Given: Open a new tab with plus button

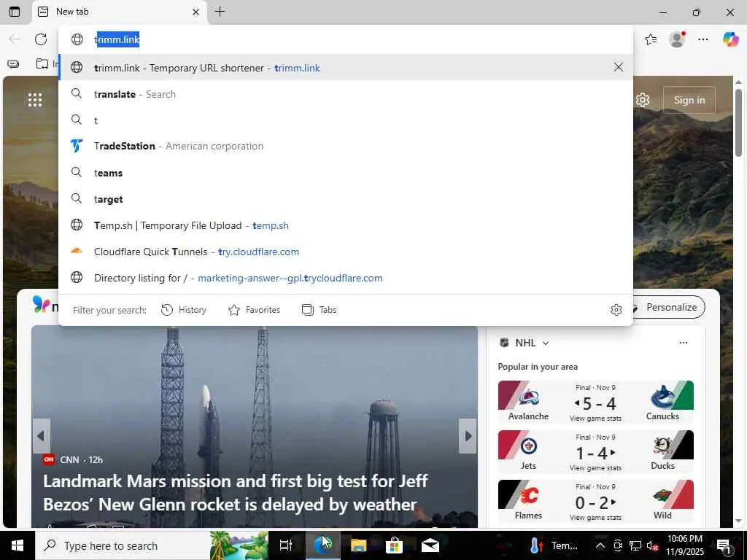Looking at the screenshot, I should tap(220, 12).
